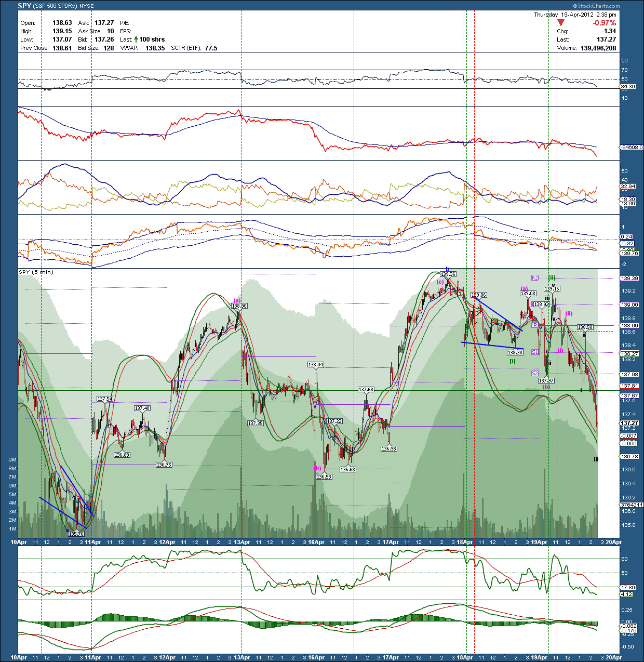Click the 137.37 price label
Image resolution: width=644 pixels, height=662 pixels.
click(546, 381)
